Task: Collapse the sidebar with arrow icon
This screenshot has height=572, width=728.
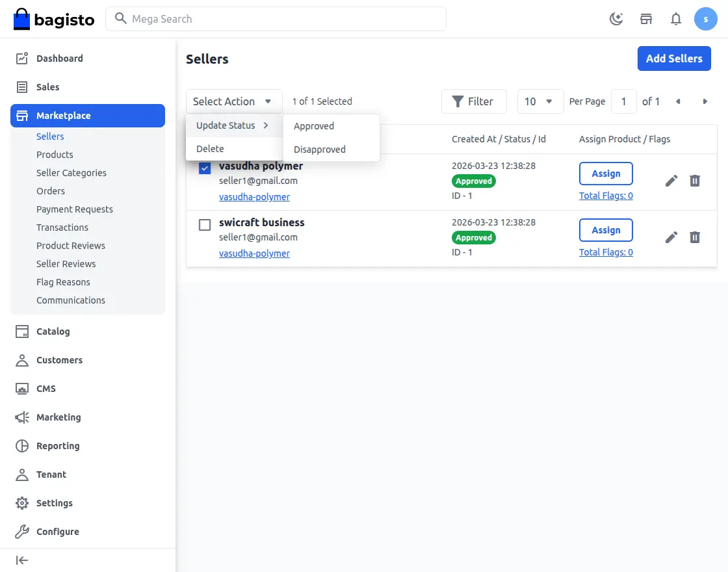Action: (x=22, y=560)
